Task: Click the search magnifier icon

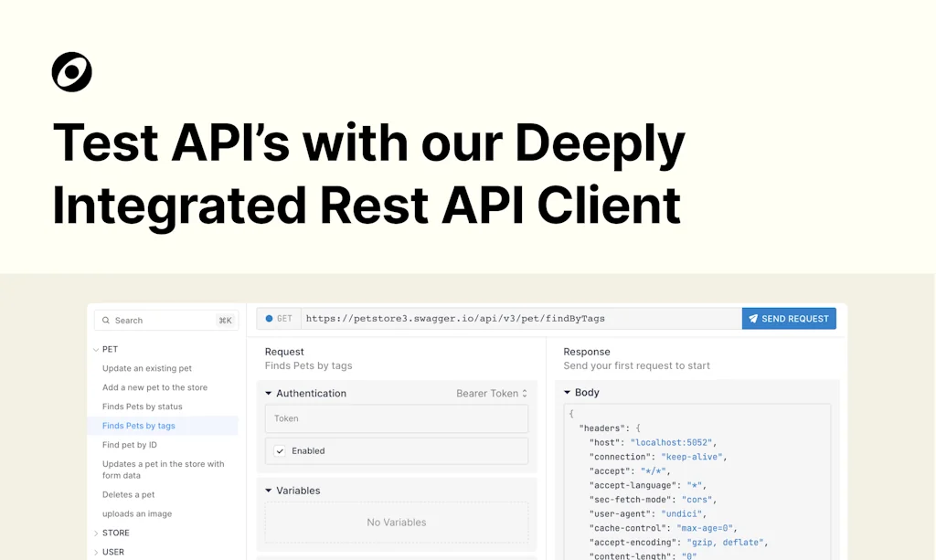Action: [106, 321]
